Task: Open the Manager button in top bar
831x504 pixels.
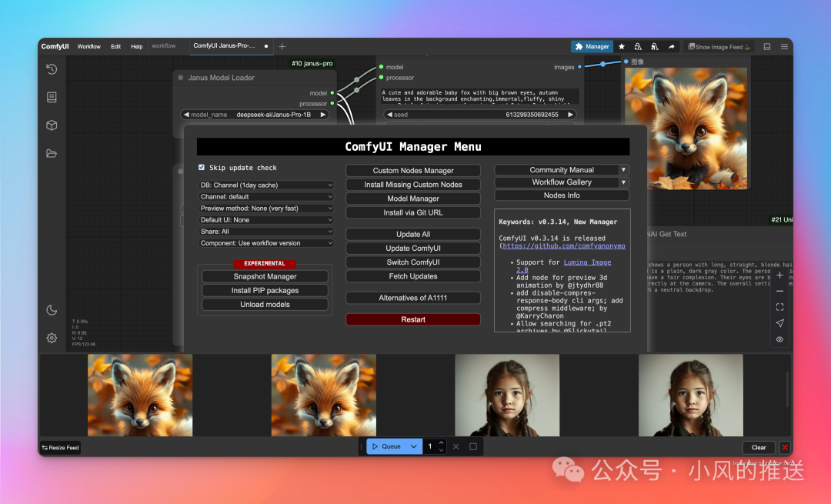Action: coord(592,47)
